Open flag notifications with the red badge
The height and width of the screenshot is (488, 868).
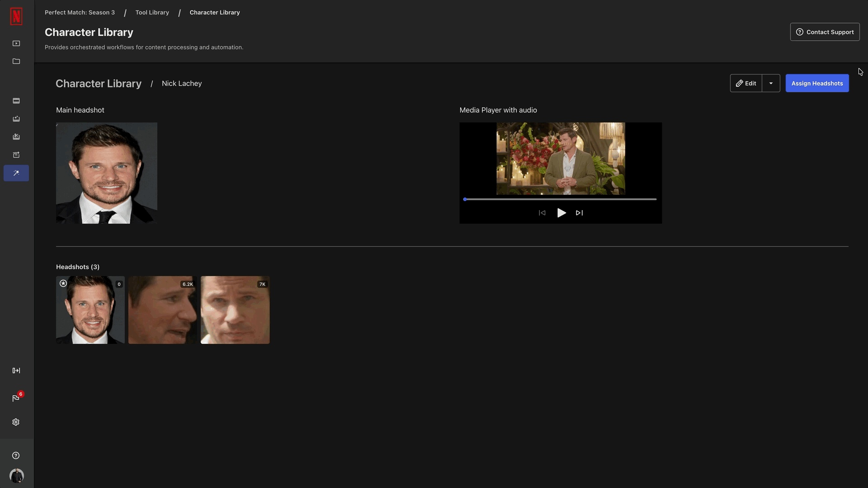coord(16,398)
